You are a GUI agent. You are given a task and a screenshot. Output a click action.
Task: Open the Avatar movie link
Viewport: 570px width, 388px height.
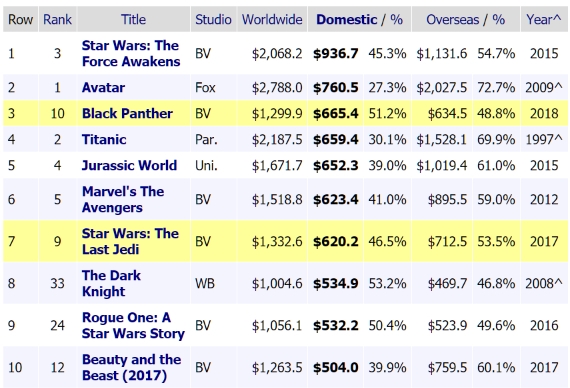[103, 88]
